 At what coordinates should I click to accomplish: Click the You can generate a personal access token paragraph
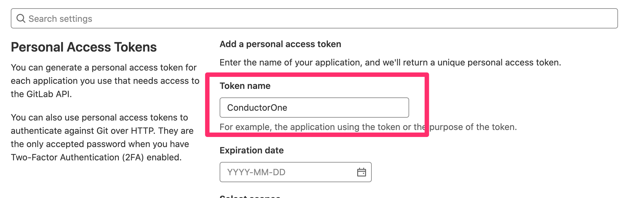tap(105, 81)
